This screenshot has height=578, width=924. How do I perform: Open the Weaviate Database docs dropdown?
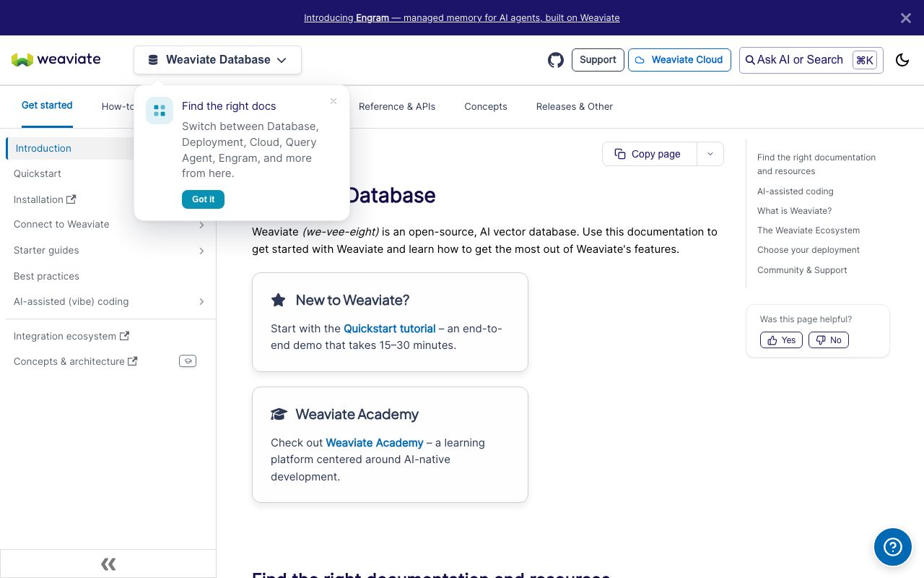217,60
